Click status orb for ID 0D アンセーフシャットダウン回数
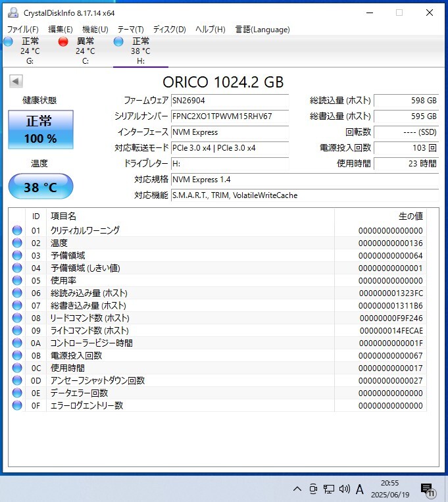448x502 pixels. tap(17, 380)
